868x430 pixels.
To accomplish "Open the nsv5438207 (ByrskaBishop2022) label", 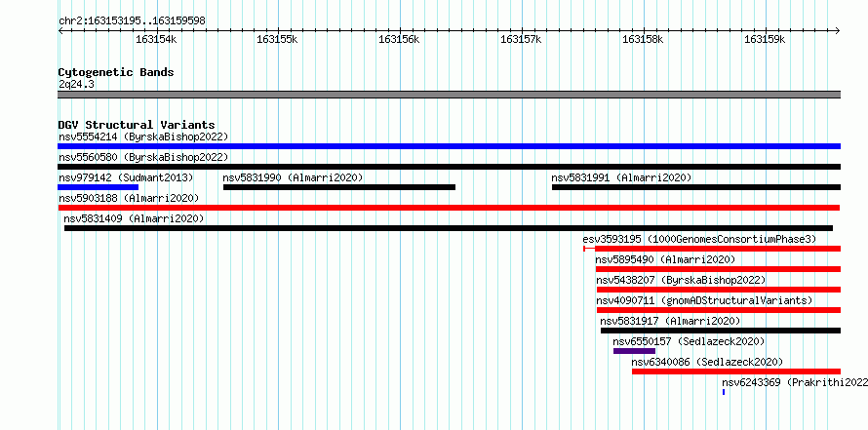I will tap(682, 280).
